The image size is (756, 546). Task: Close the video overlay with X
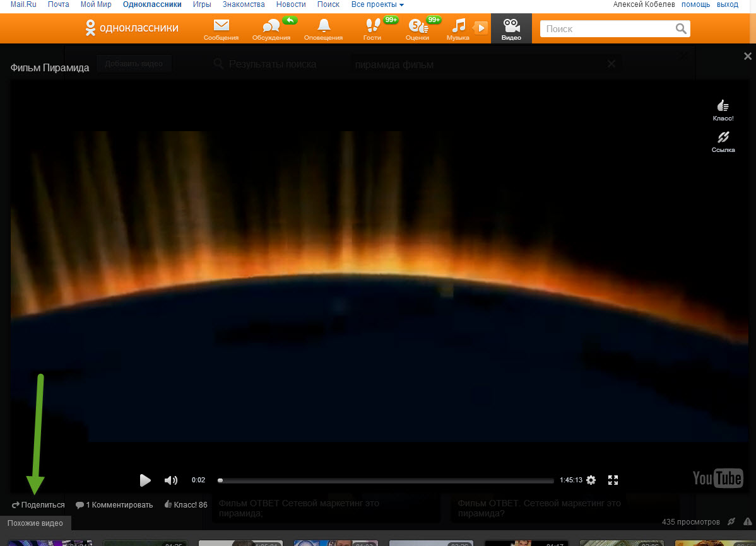pyautogui.click(x=748, y=56)
